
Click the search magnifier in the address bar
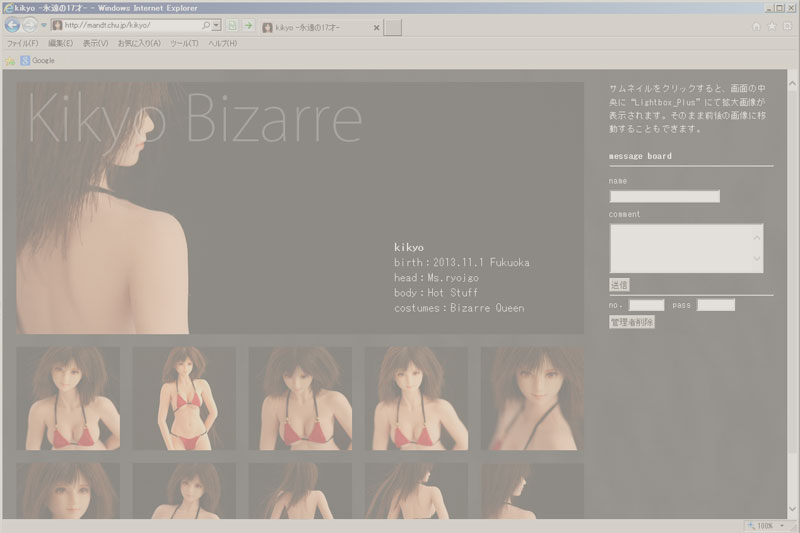coord(206,26)
